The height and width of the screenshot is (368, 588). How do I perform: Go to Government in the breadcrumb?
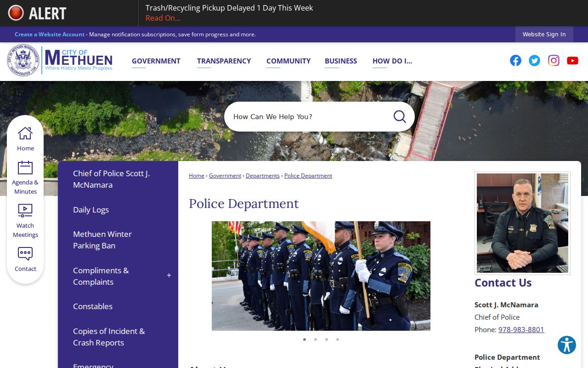click(x=225, y=176)
